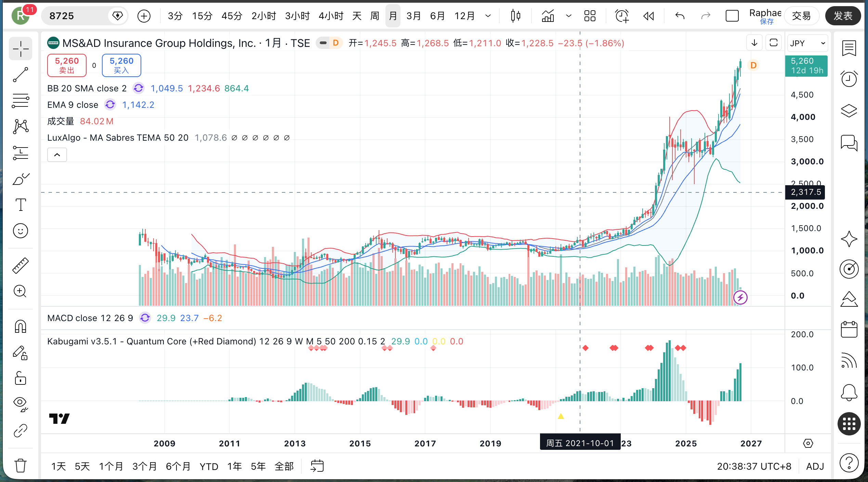Open the alerts clock icon
868x482 pixels.
point(849,79)
